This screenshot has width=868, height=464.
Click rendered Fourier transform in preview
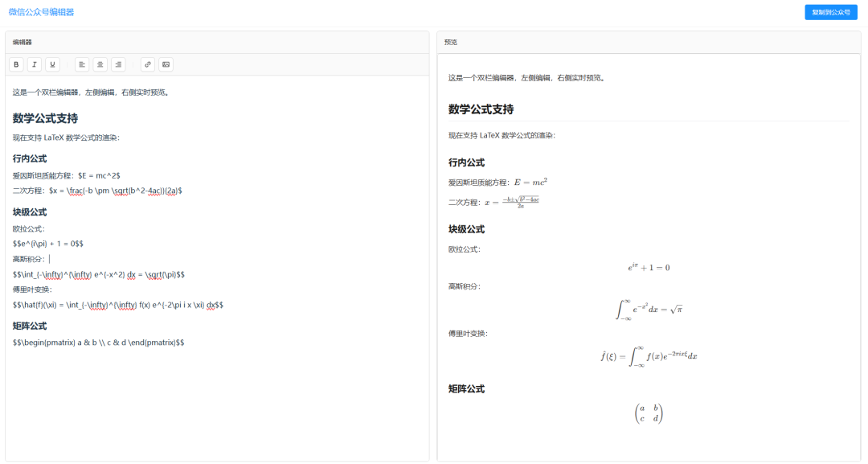tap(649, 356)
